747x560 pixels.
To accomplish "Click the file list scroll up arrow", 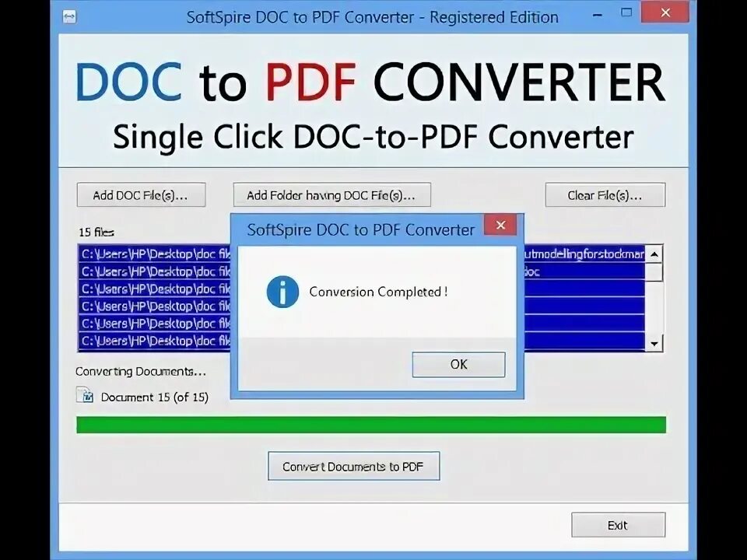I will tap(654, 254).
